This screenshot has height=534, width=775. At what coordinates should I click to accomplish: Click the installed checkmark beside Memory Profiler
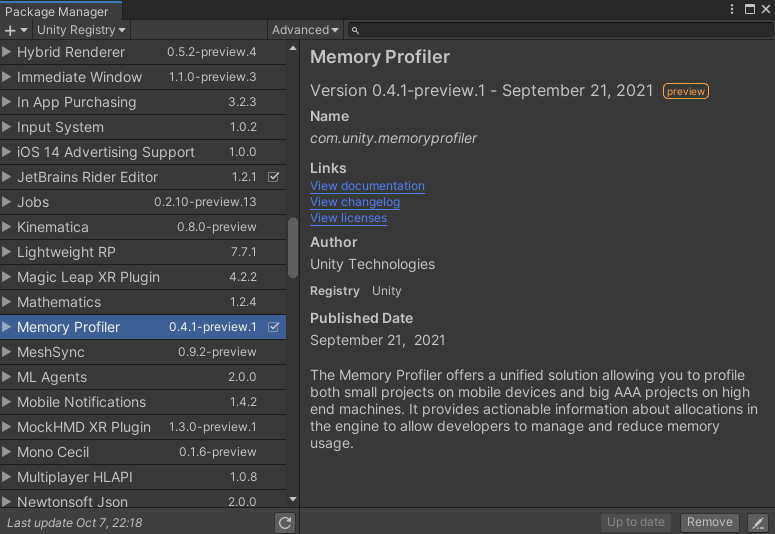273,327
